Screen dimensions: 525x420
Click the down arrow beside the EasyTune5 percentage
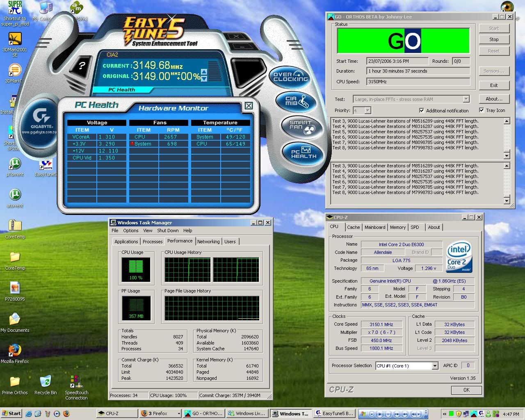click(x=204, y=78)
